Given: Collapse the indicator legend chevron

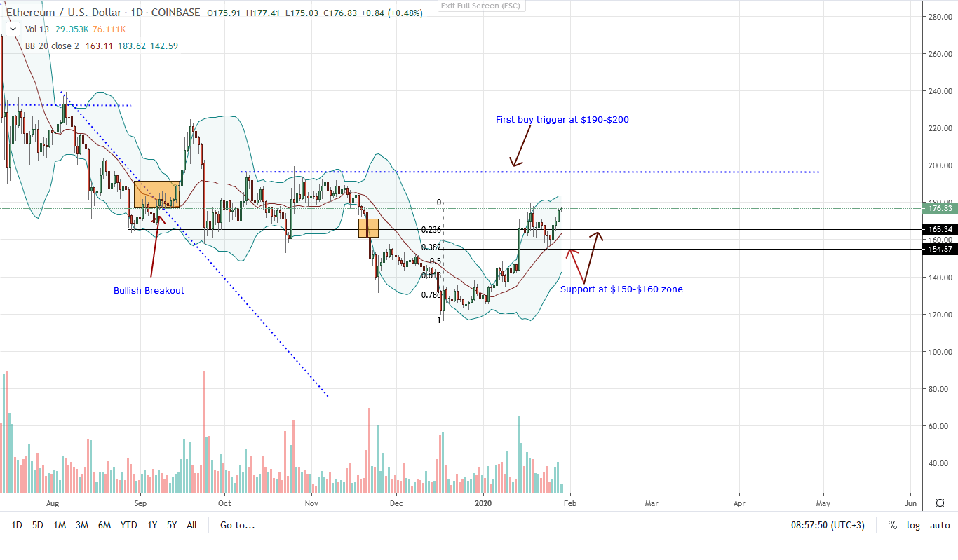Looking at the screenshot, I should tap(13, 29).
